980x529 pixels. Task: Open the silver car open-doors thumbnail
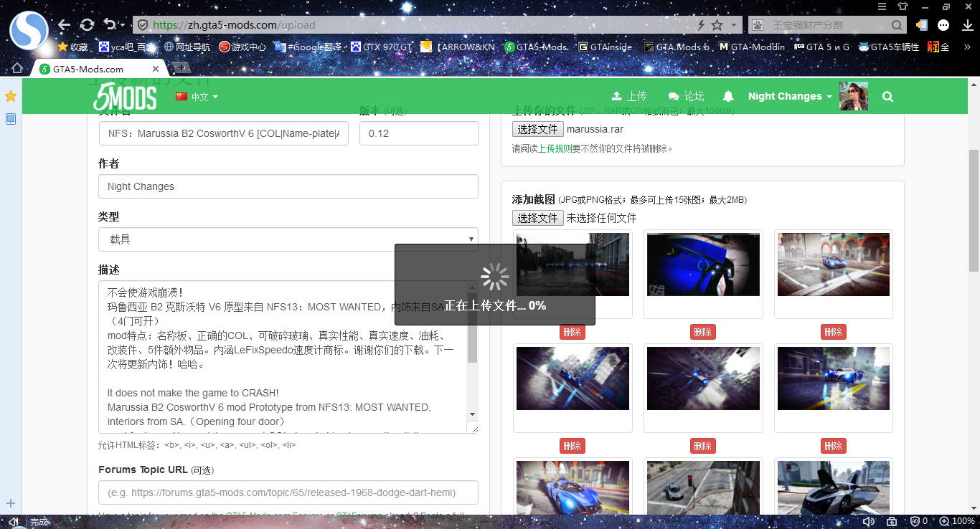coord(834,487)
